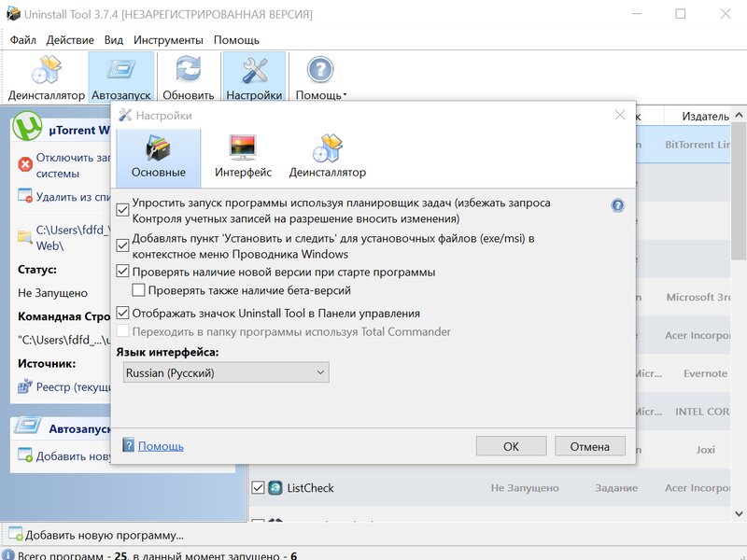Open the Инструменты menu
The height and width of the screenshot is (560, 747).
click(x=168, y=40)
